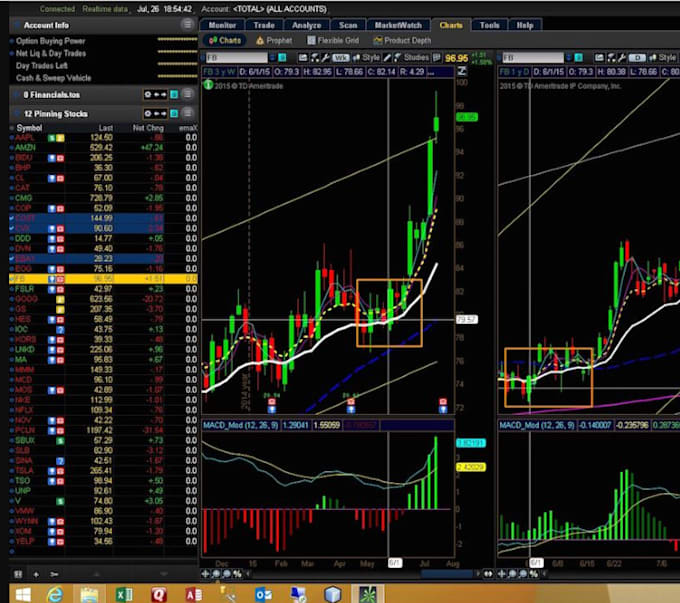Viewport: 680px width, 603px height.
Task: Click the cyan link square of 0 Financials.tos
Action: click(174, 94)
